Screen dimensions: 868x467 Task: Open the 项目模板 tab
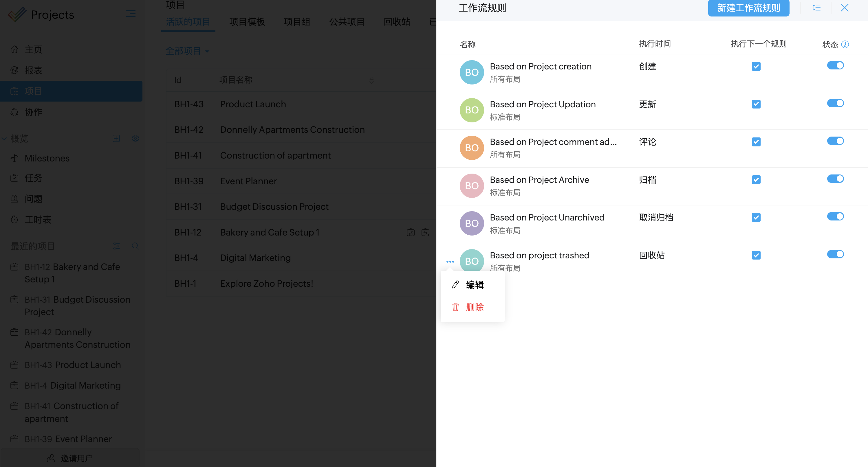point(247,22)
